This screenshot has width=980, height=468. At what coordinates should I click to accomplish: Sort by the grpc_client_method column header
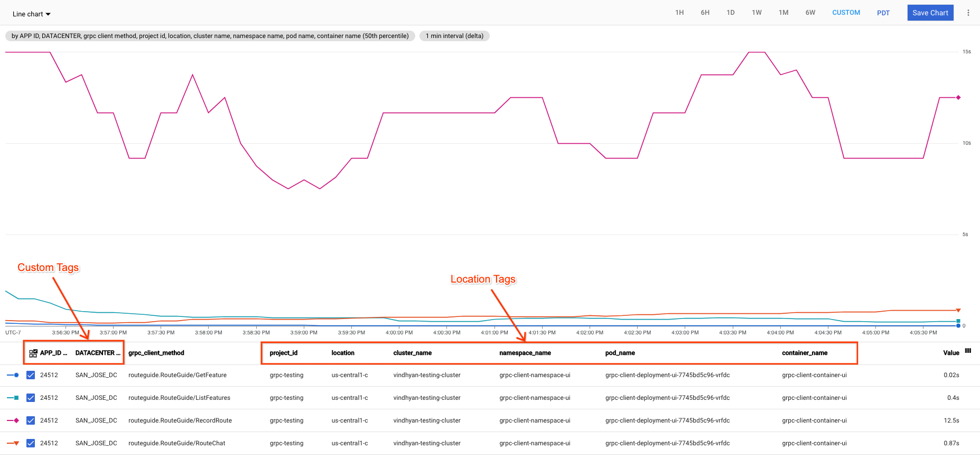(x=156, y=353)
